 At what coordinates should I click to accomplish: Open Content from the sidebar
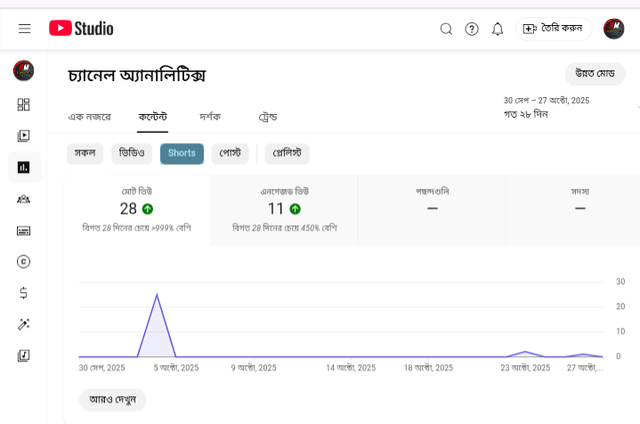pyautogui.click(x=24, y=136)
